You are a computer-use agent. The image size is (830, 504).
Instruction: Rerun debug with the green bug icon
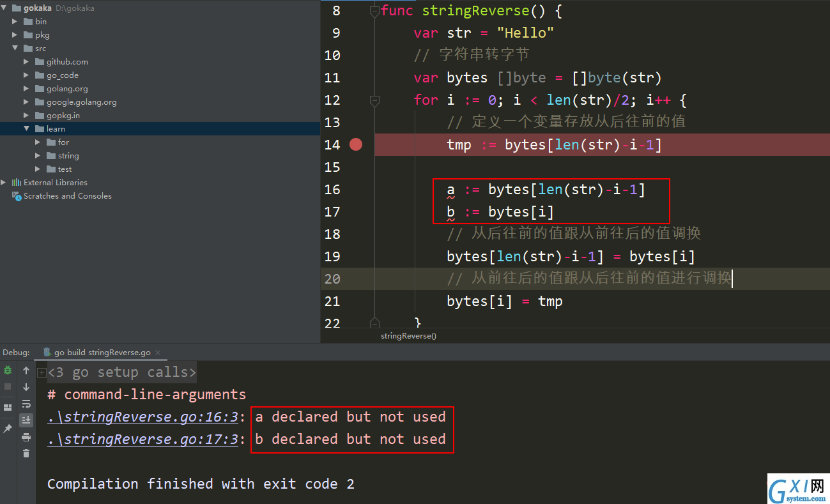click(8, 370)
